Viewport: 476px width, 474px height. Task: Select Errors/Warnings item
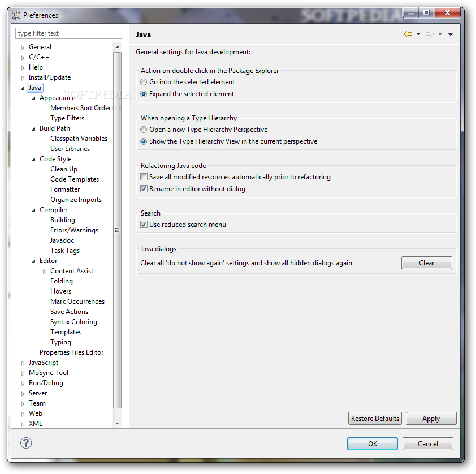coord(75,230)
